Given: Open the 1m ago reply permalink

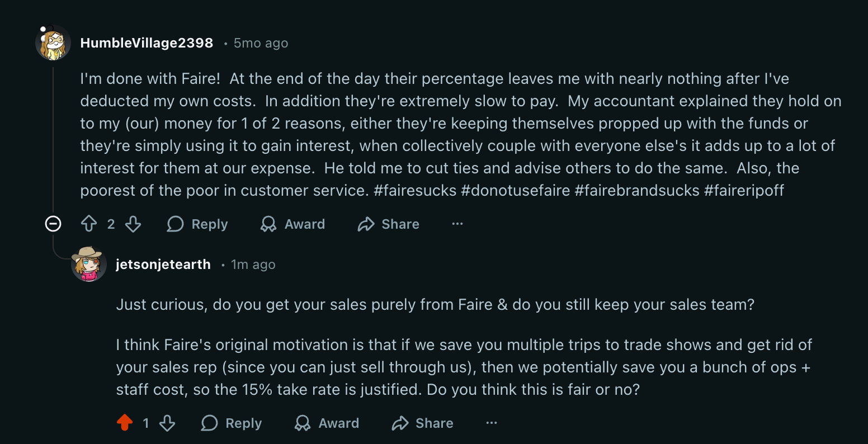Looking at the screenshot, I should click(253, 264).
